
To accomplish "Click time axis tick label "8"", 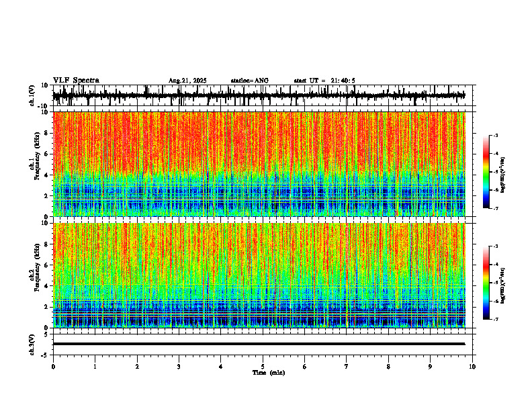I will (x=388, y=367).
